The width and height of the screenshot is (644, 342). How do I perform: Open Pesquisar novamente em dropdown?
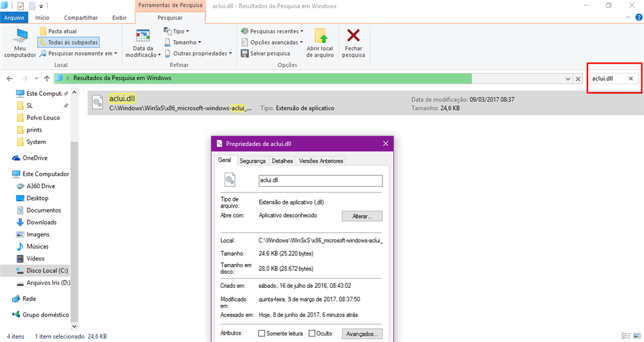pyautogui.click(x=78, y=53)
